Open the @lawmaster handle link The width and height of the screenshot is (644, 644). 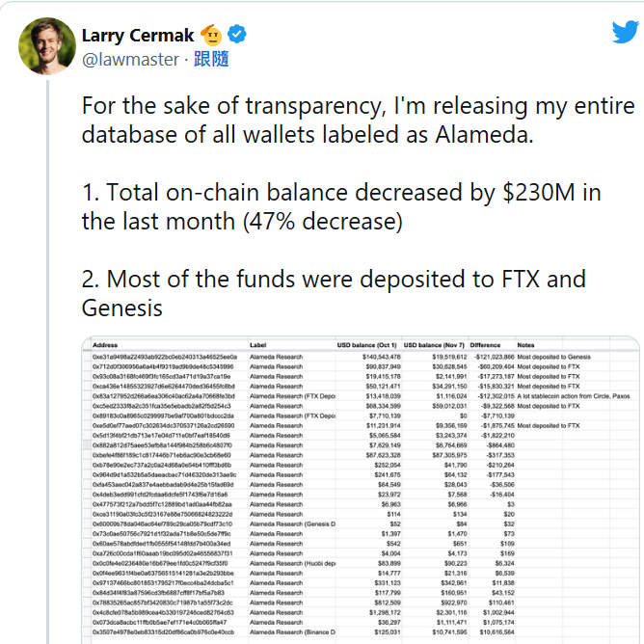click(129, 60)
